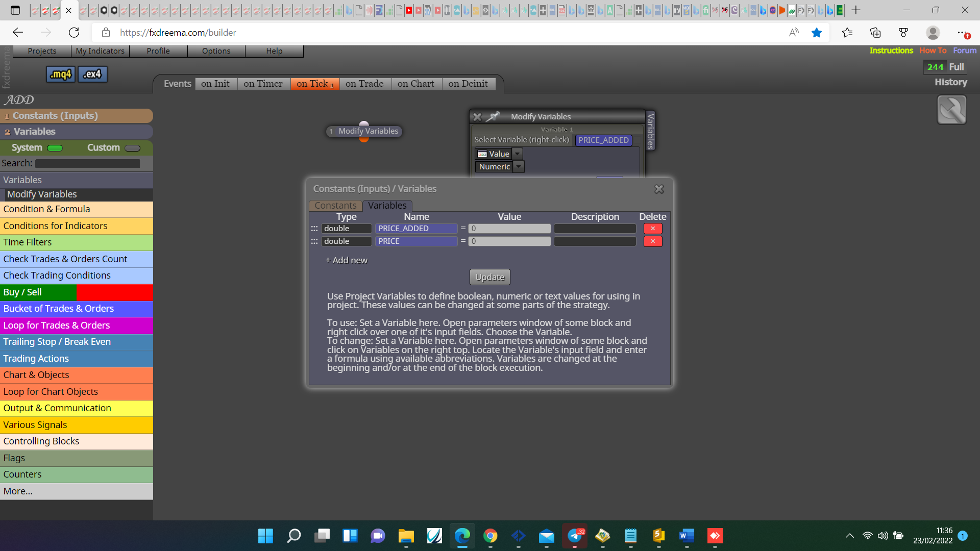Open Telegram from the taskbar
The width and height of the screenshot is (980, 551).
click(575, 536)
